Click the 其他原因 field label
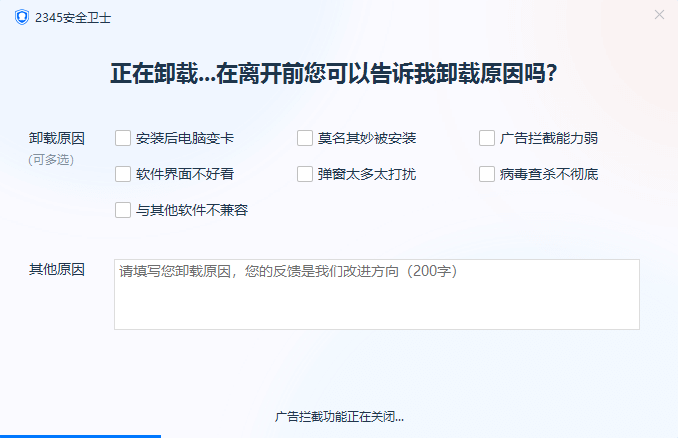Image resolution: width=678 pixels, height=438 pixels. [x=57, y=270]
